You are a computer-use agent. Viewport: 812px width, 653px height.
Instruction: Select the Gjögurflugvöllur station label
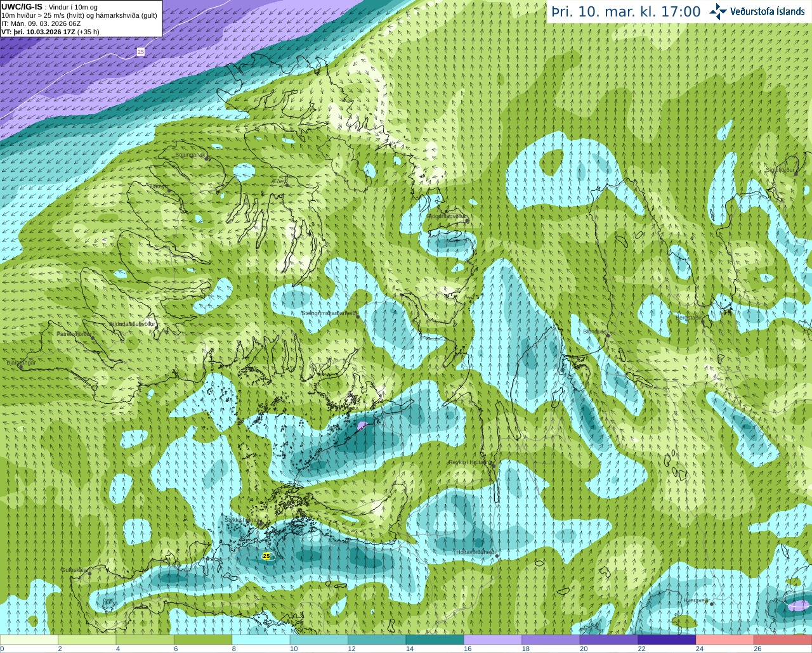445,216
